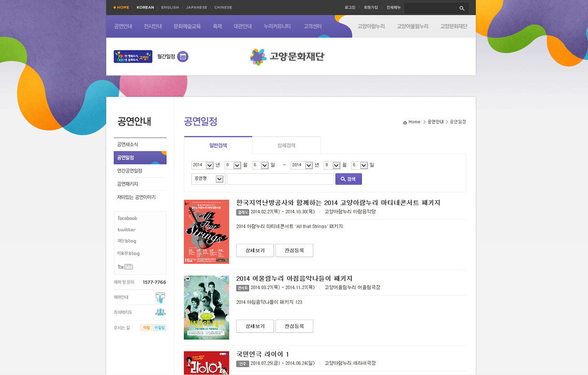Screen dimensions: 588x375
Task: Go to 고양어울림누리 site tab
Action: pos(413,27)
